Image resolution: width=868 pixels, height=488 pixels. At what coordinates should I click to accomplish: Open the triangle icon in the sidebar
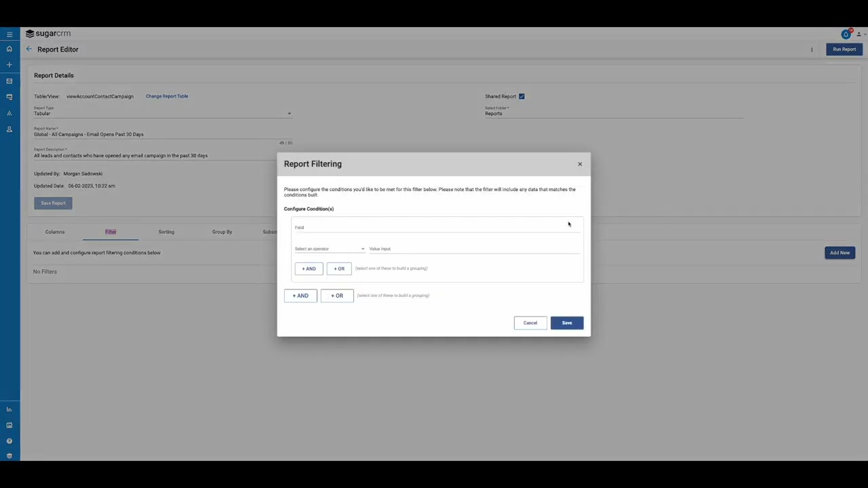tap(9, 113)
